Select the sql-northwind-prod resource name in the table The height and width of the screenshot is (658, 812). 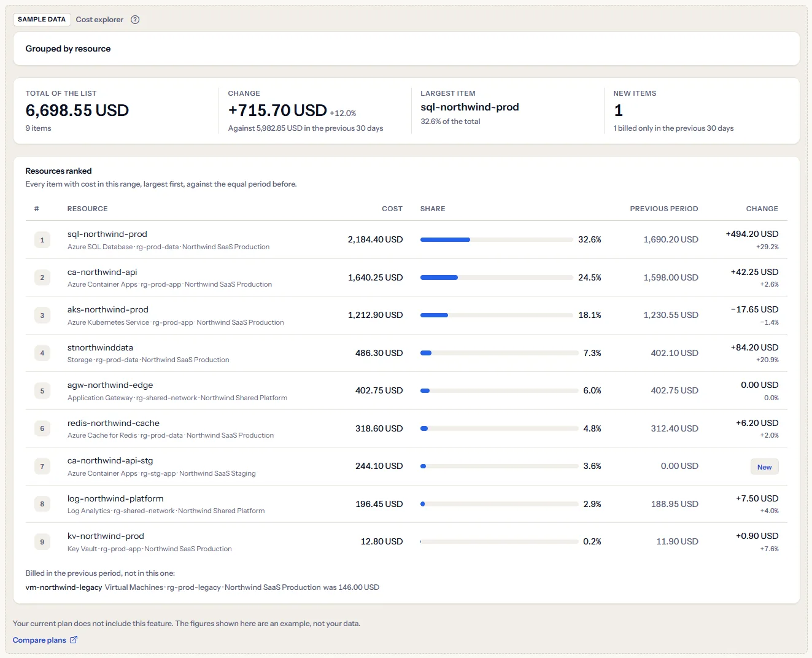[107, 234]
